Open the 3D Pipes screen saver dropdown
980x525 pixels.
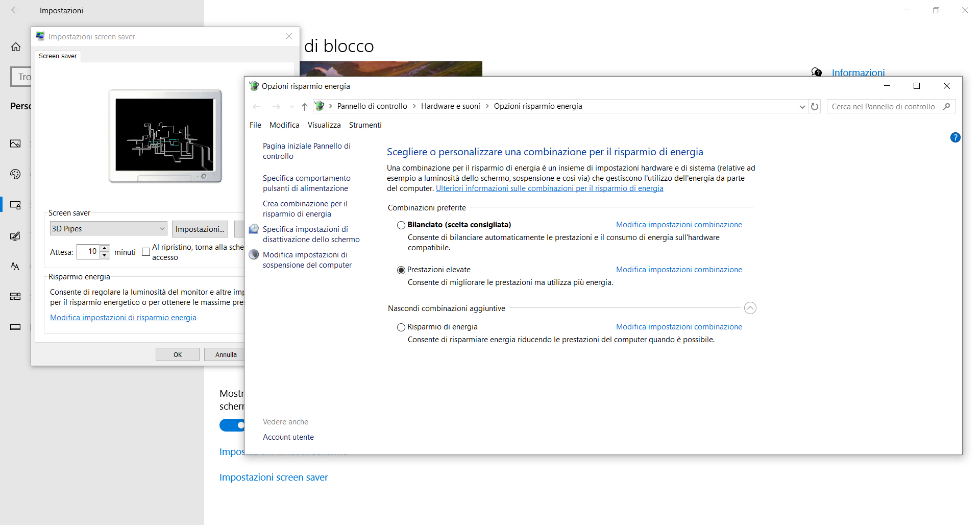pyautogui.click(x=108, y=228)
